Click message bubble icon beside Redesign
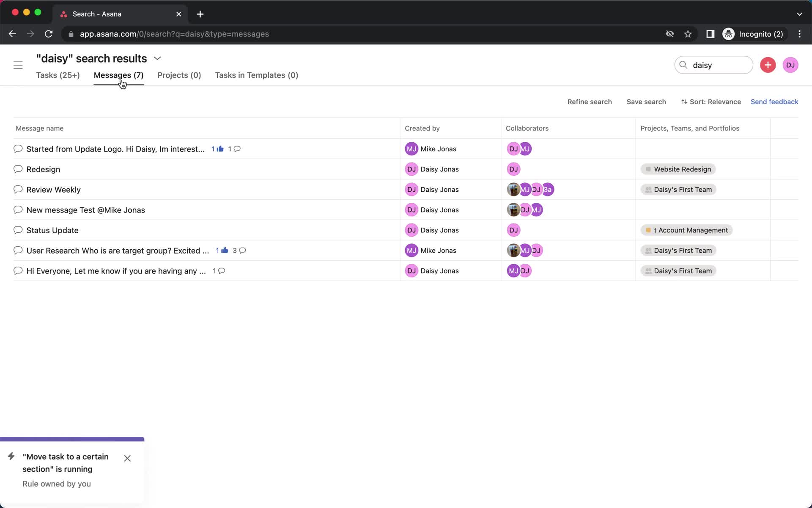The width and height of the screenshot is (812, 508). (x=18, y=169)
